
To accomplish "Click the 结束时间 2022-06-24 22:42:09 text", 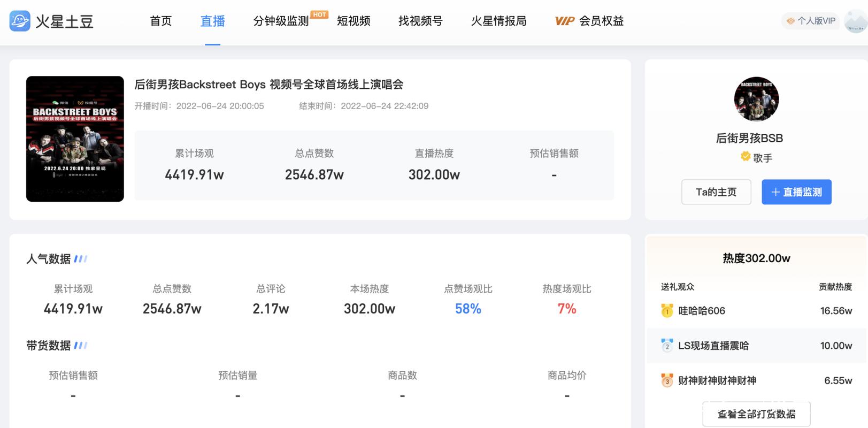I will click(x=364, y=106).
